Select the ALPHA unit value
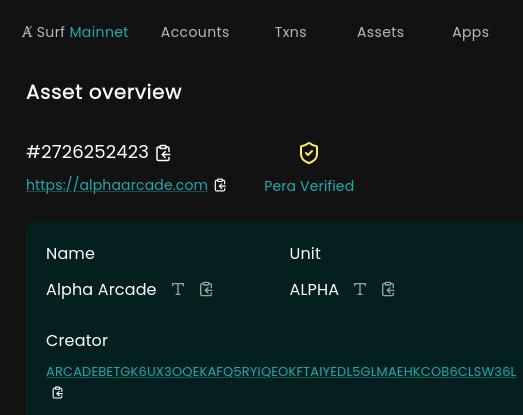523x415 pixels. [314, 290]
